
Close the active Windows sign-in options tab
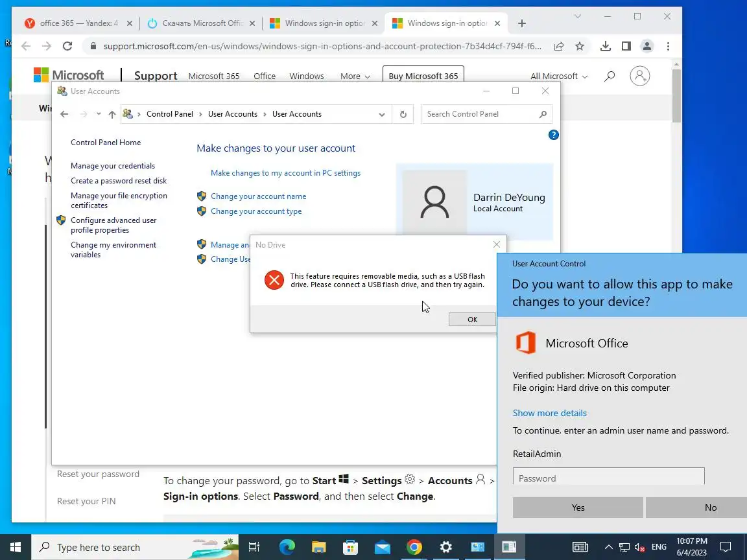click(x=497, y=23)
